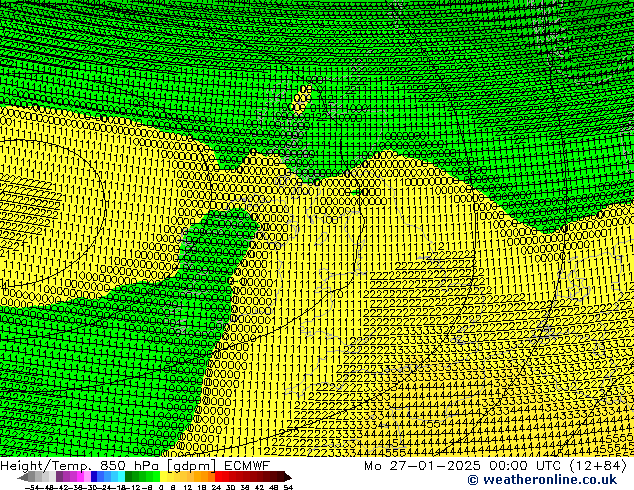Click the cyan swatch above legend label -18

(x=121, y=477)
